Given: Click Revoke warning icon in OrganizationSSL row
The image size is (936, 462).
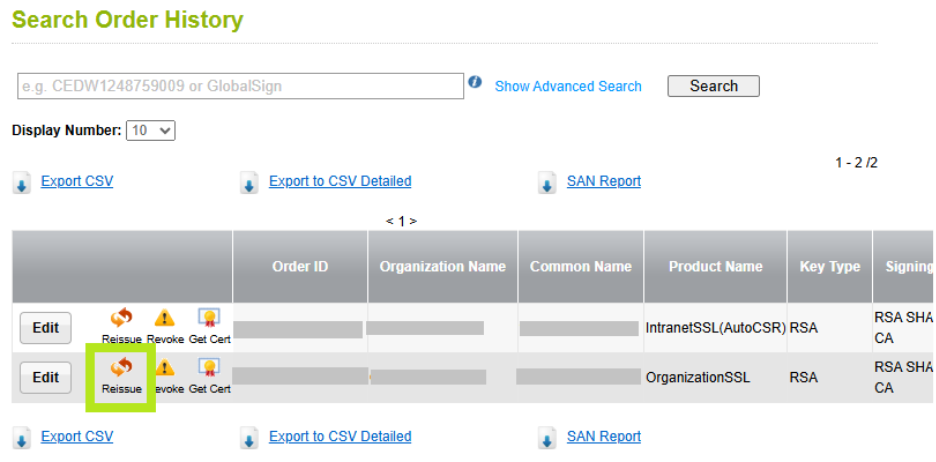Looking at the screenshot, I should pos(164,370).
